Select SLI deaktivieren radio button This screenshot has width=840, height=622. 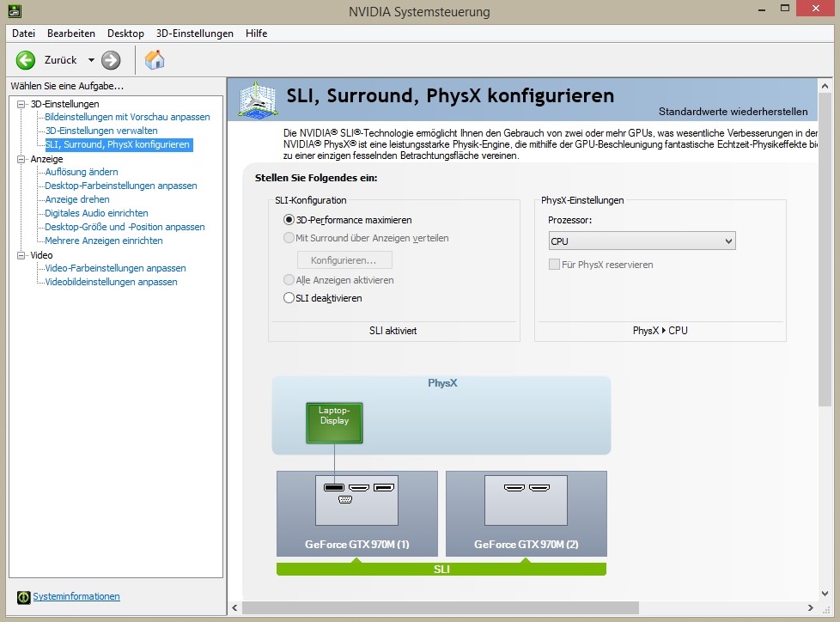coord(289,298)
